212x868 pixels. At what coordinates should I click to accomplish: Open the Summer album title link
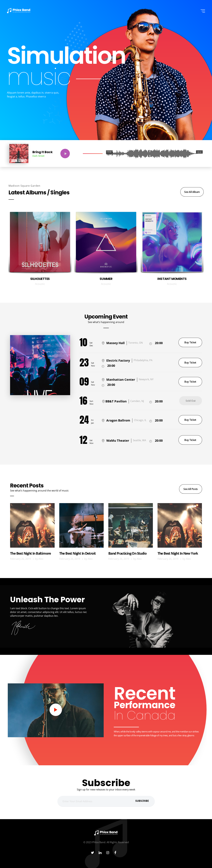[x=106, y=279]
